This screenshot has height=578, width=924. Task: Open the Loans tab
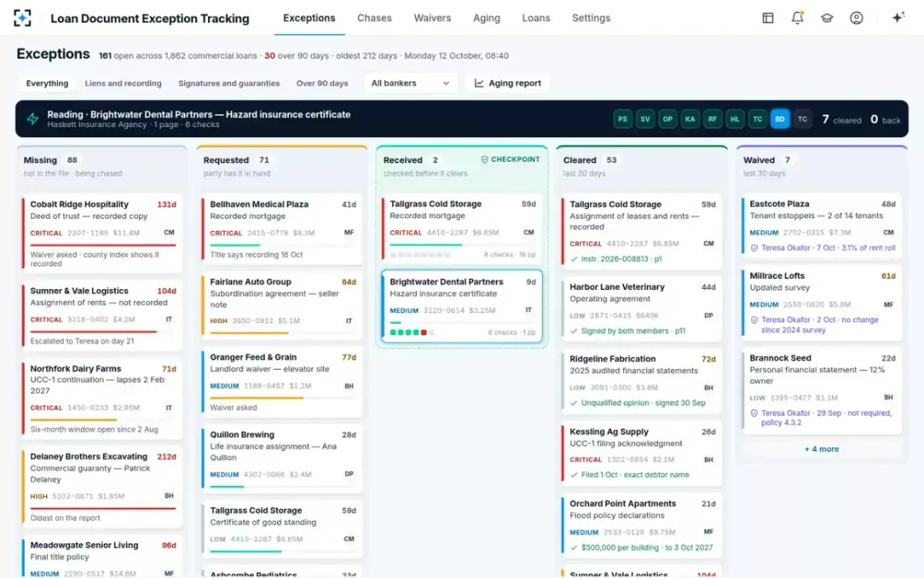(536, 18)
